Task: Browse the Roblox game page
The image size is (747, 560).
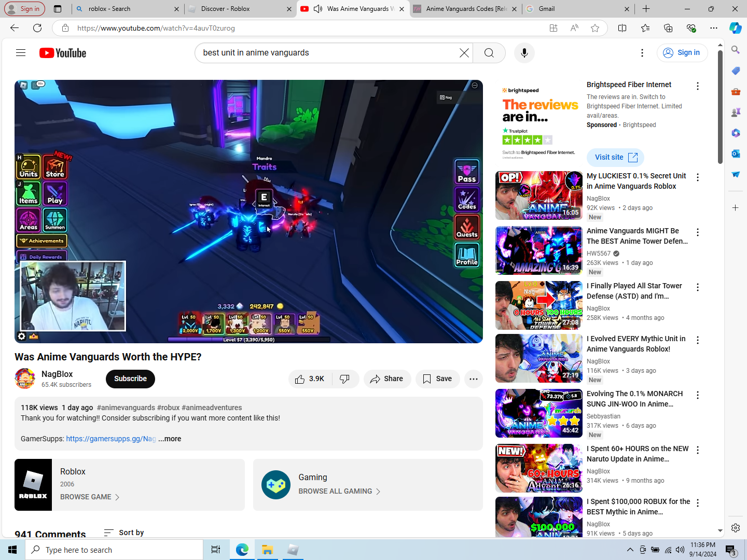Action: click(x=90, y=497)
